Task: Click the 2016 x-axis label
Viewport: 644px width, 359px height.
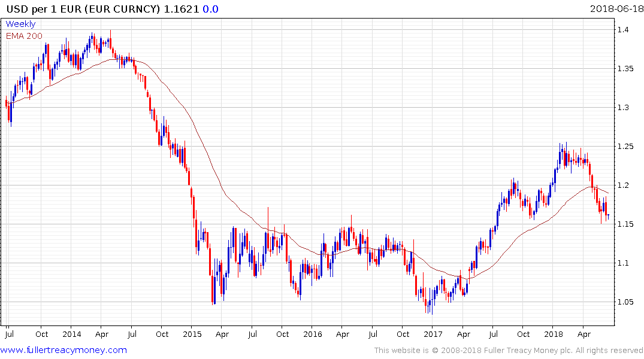Action: pyautogui.click(x=313, y=334)
